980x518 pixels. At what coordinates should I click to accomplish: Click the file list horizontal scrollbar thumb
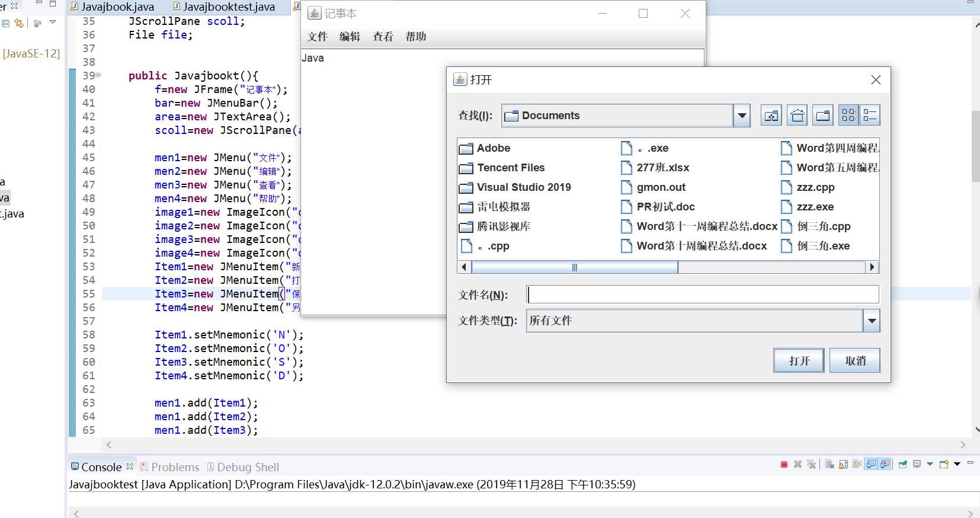[x=574, y=267]
